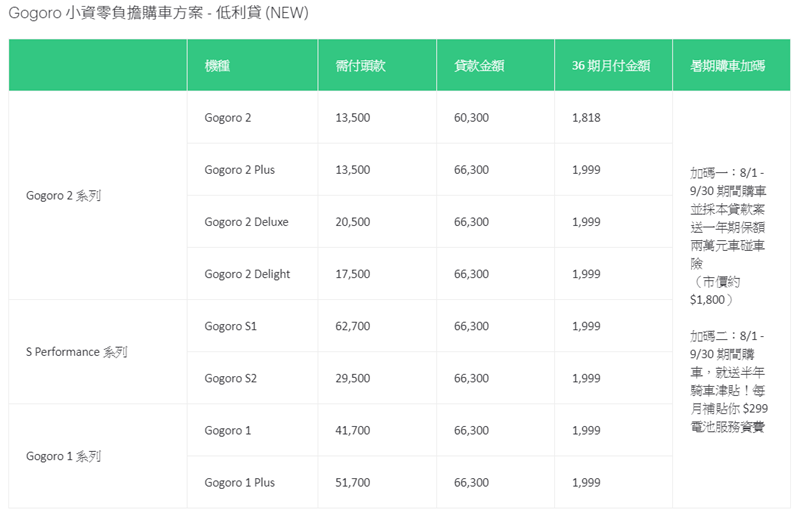
Task: Select monthly payment 1,999 in Gogoro 1 Plus row
Action: (x=586, y=482)
